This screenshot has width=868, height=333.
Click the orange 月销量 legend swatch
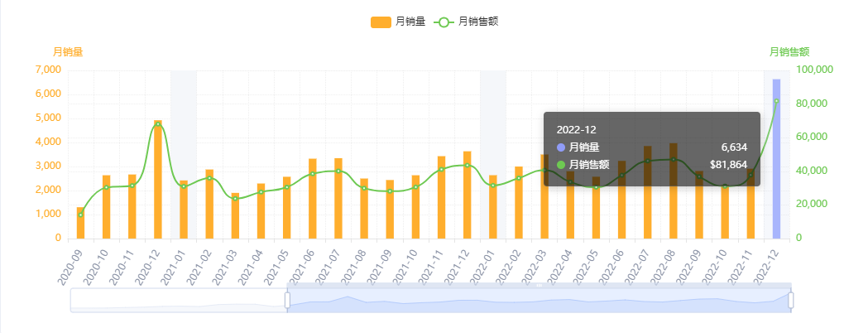[x=381, y=22]
